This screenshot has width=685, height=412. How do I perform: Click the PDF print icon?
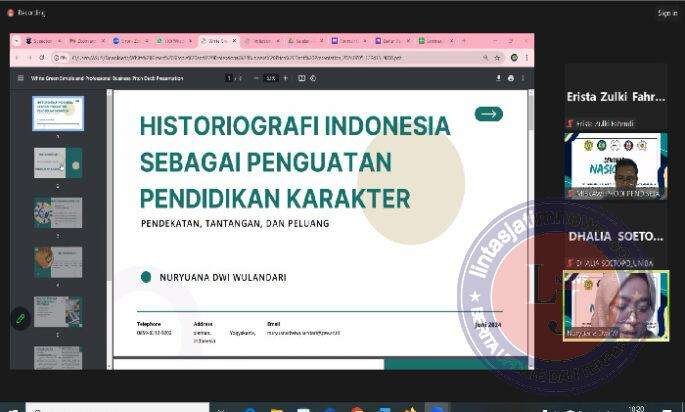511,78
